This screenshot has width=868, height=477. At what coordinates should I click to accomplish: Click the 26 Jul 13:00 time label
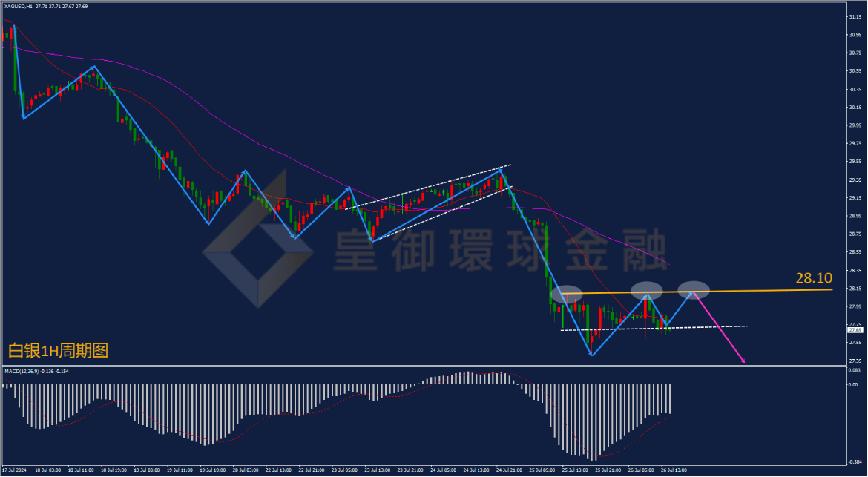(x=674, y=470)
